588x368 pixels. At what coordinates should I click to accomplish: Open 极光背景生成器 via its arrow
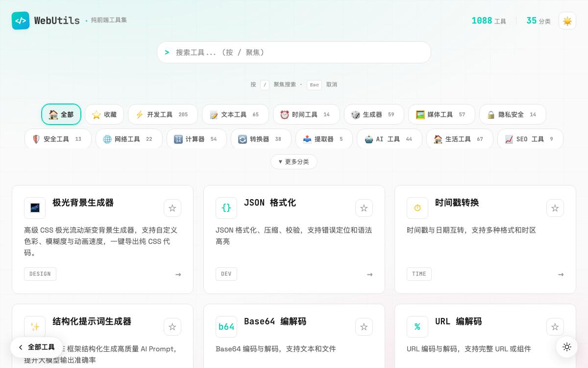coord(178,274)
